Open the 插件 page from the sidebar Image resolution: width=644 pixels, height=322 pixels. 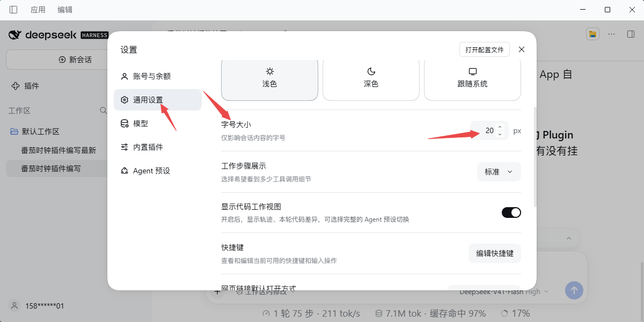[25, 86]
